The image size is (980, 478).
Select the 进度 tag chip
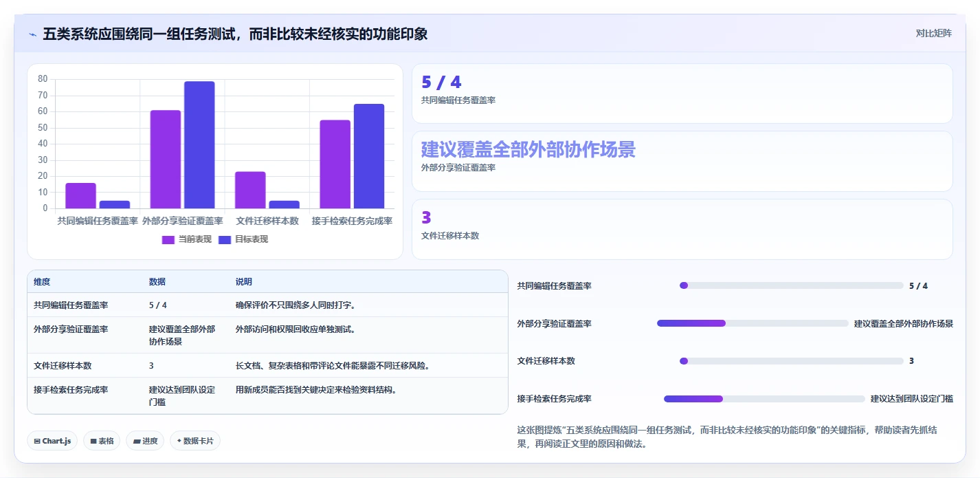pos(145,441)
